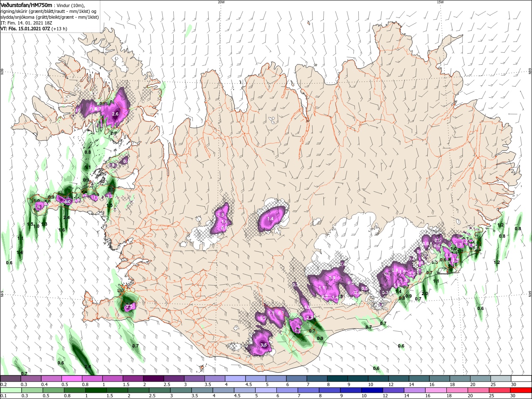Click the 0.1 label in rain legend row
The height and width of the screenshot is (399, 532).
pyautogui.click(x=3, y=396)
